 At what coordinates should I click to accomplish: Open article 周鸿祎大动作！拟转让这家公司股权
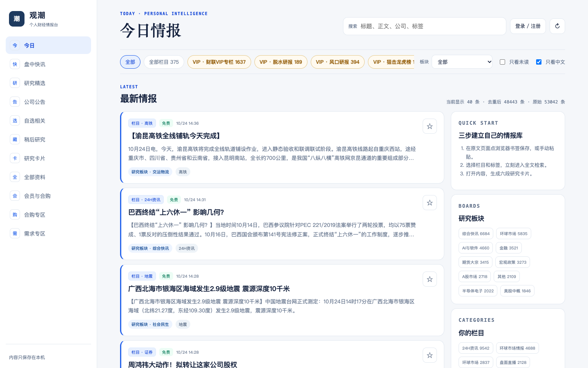click(183, 364)
